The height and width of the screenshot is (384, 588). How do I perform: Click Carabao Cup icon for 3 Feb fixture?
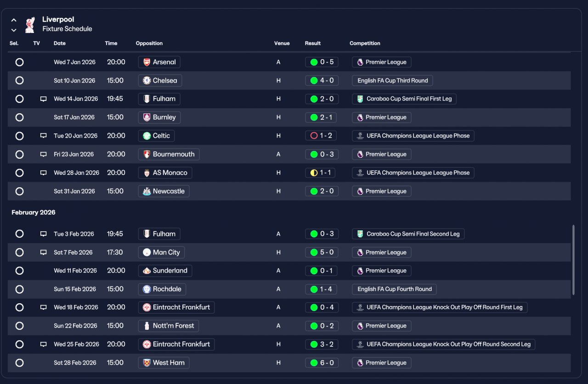[x=360, y=234]
